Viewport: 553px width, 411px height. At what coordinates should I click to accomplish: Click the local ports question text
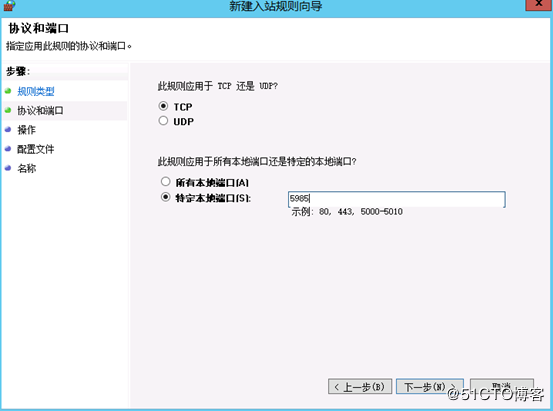pos(257,162)
